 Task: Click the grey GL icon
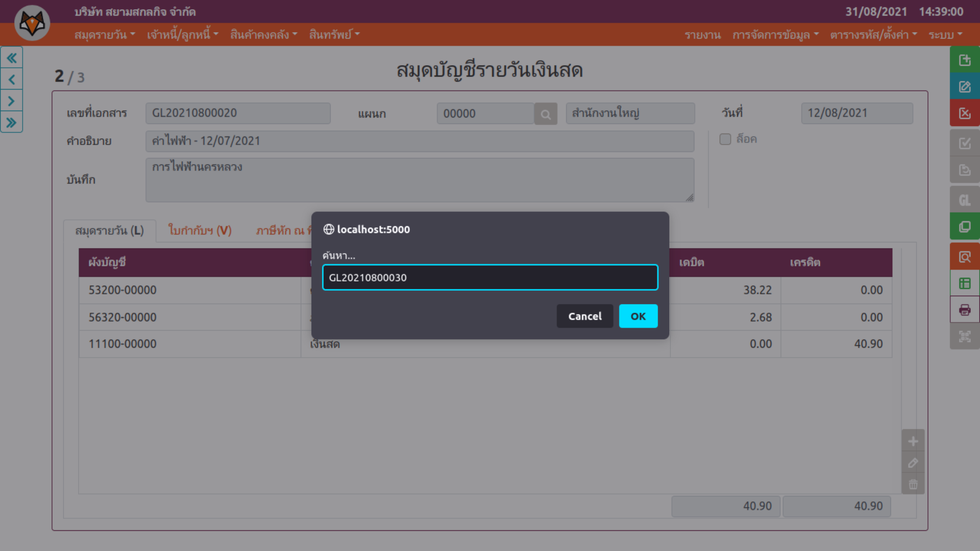[x=965, y=200]
